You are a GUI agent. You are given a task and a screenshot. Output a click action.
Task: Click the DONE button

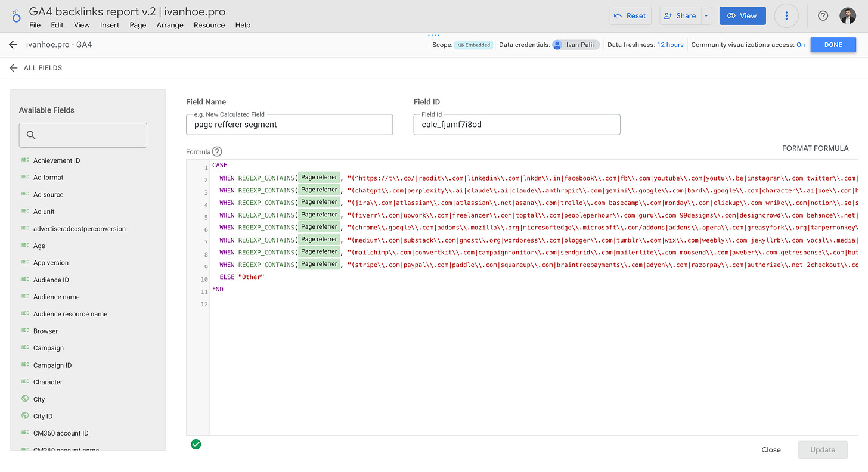833,45
